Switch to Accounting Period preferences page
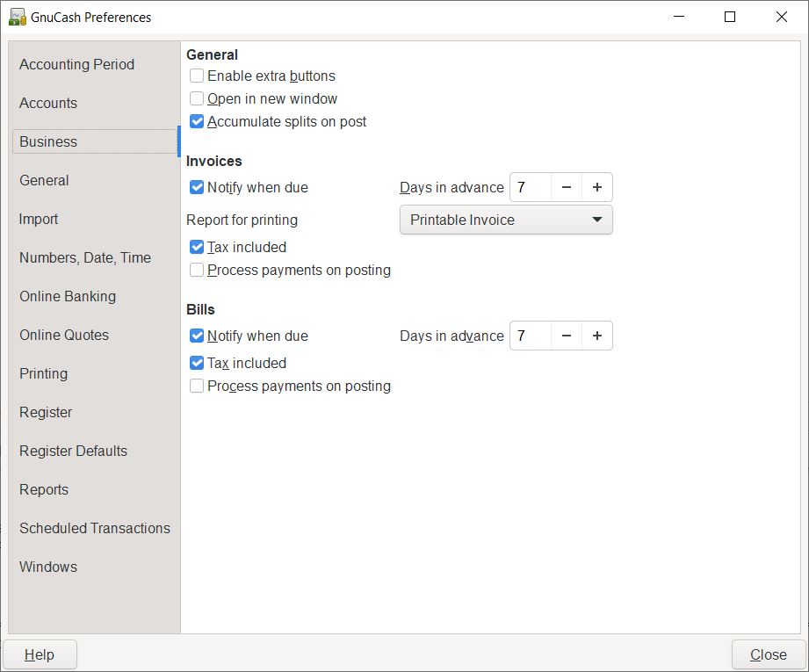809x672 pixels. 77,64
